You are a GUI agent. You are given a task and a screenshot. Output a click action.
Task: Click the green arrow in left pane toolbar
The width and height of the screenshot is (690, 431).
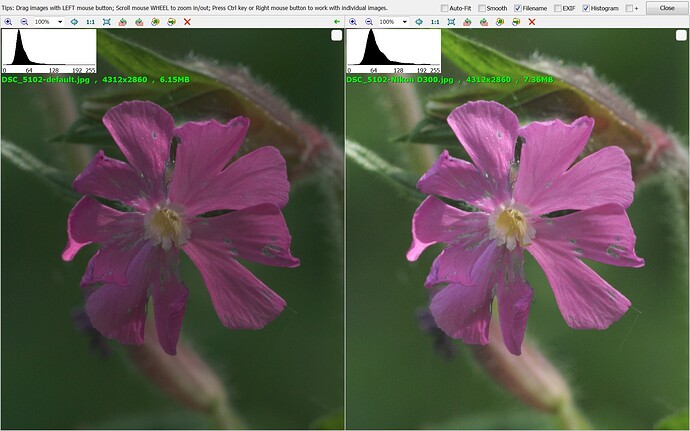[337, 22]
